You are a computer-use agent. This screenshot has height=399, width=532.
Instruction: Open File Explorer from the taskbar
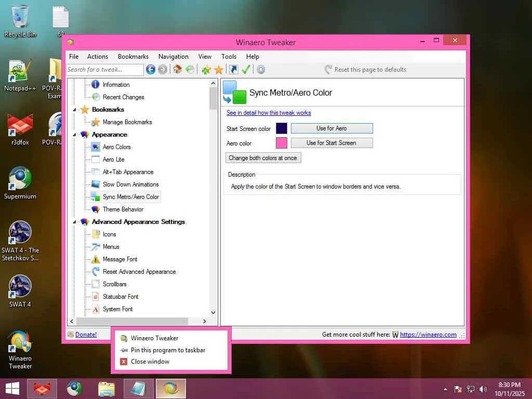tap(106, 389)
